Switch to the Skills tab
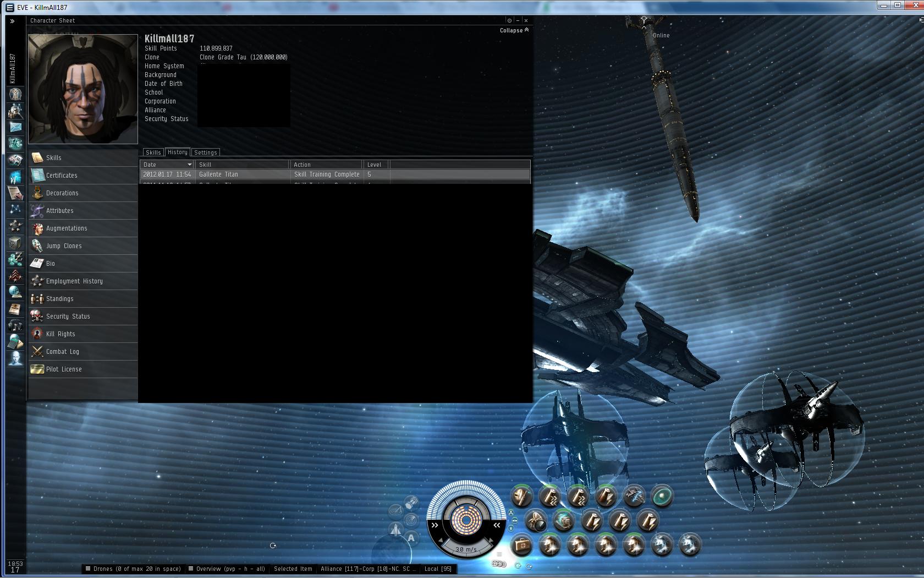The image size is (924, 578). point(153,152)
